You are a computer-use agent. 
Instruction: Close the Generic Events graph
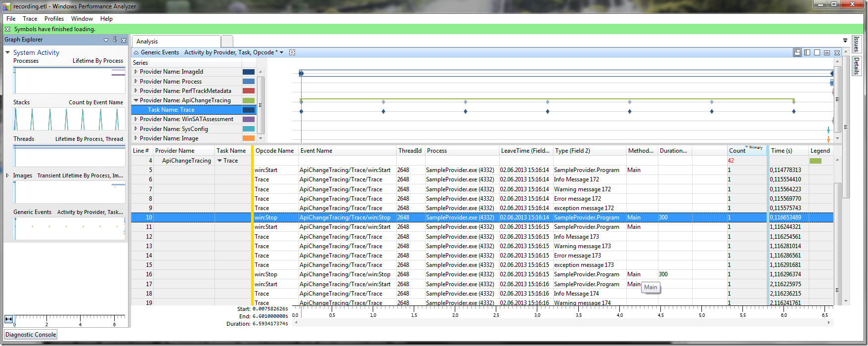click(837, 52)
